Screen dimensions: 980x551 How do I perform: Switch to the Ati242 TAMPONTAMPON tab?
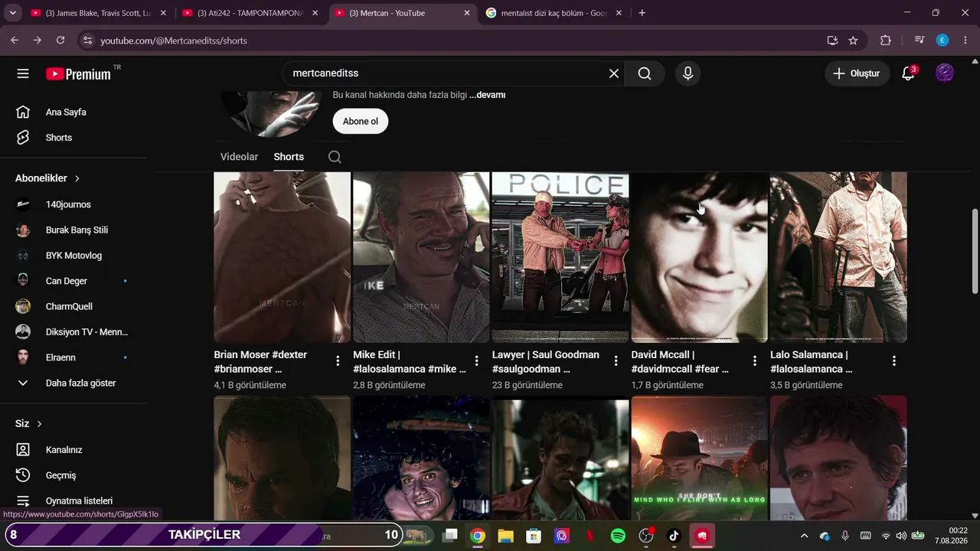[250, 13]
